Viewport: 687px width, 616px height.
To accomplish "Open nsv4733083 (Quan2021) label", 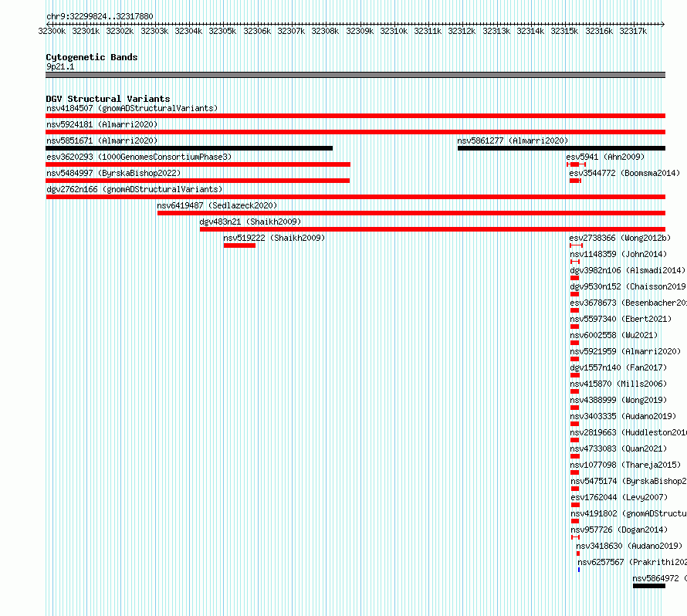I will coord(618,448).
